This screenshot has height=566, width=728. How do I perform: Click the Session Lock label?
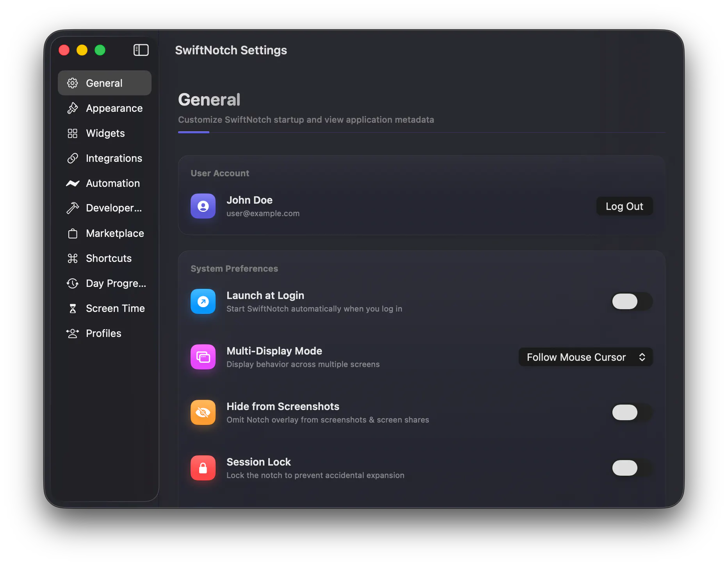259,462
